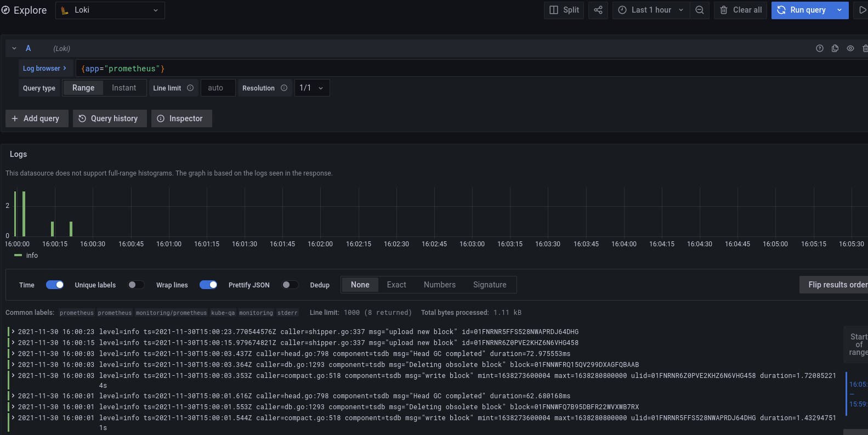The height and width of the screenshot is (435, 868).
Task: Open the Last 1 hour time picker
Action: [651, 10]
